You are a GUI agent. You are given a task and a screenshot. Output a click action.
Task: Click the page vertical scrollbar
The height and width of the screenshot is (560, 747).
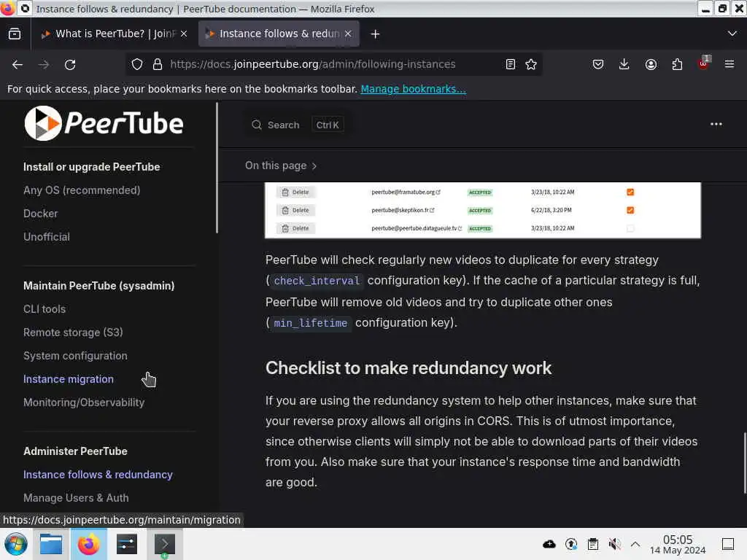coord(745,463)
